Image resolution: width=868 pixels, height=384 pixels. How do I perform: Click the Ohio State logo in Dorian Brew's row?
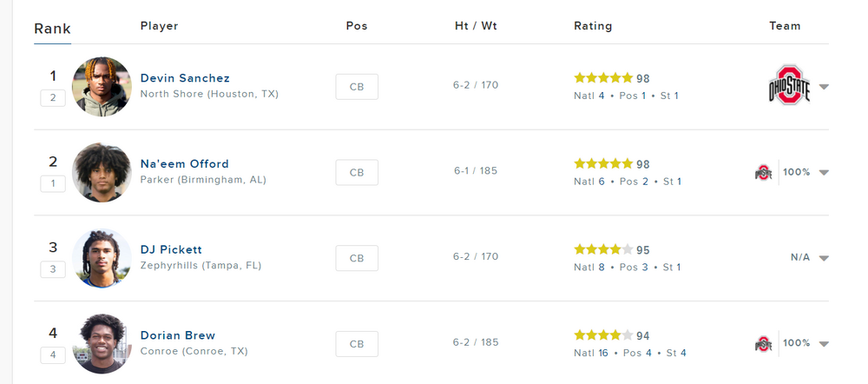(763, 343)
